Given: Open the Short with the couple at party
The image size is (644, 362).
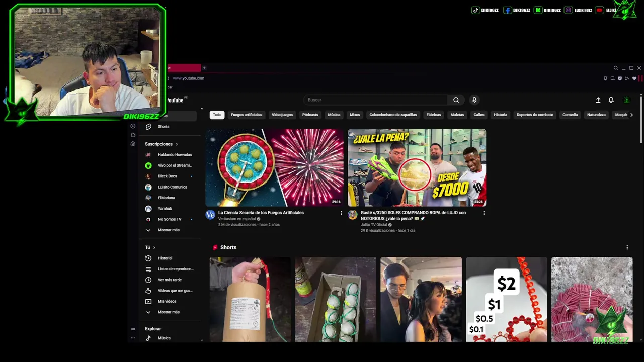Looking at the screenshot, I should click(x=421, y=300).
